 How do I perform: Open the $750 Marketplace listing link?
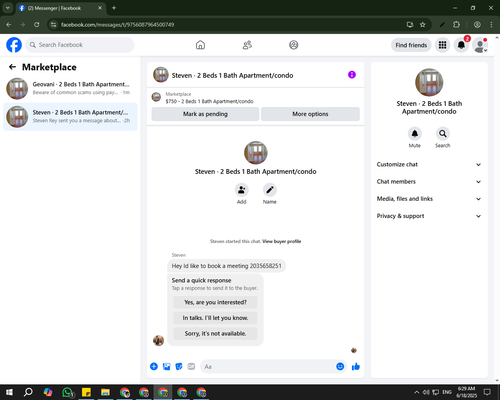pyautogui.click(x=209, y=101)
